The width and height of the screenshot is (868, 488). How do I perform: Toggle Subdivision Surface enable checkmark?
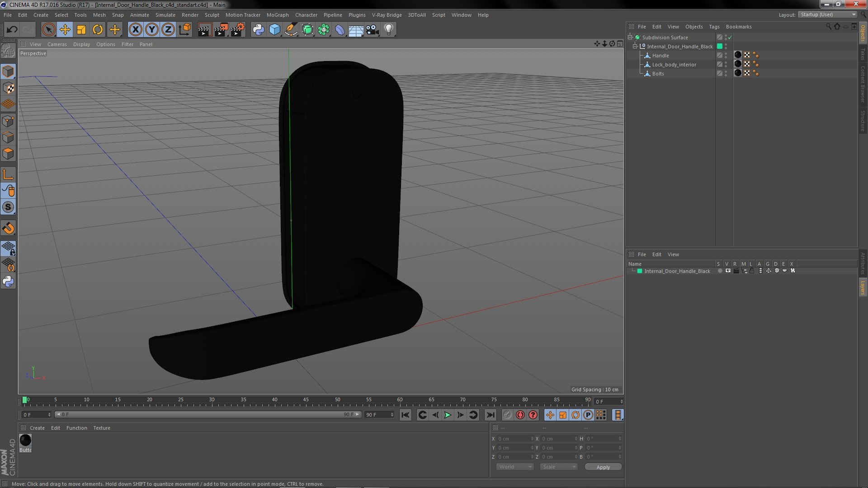click(730, 38)
